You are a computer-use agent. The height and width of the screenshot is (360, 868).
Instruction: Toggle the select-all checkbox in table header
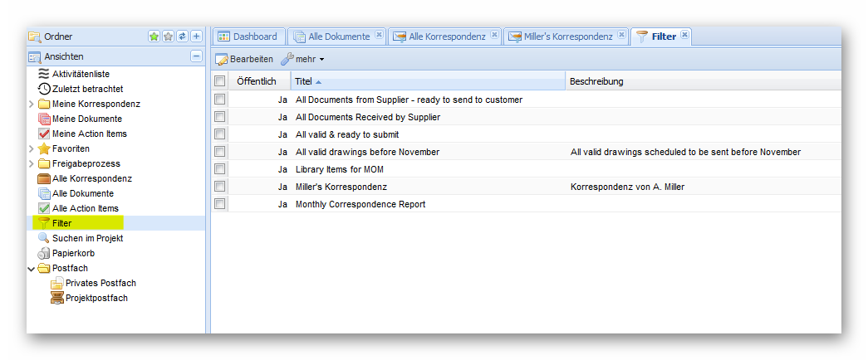pyautogui.click(x=219, y=81)
